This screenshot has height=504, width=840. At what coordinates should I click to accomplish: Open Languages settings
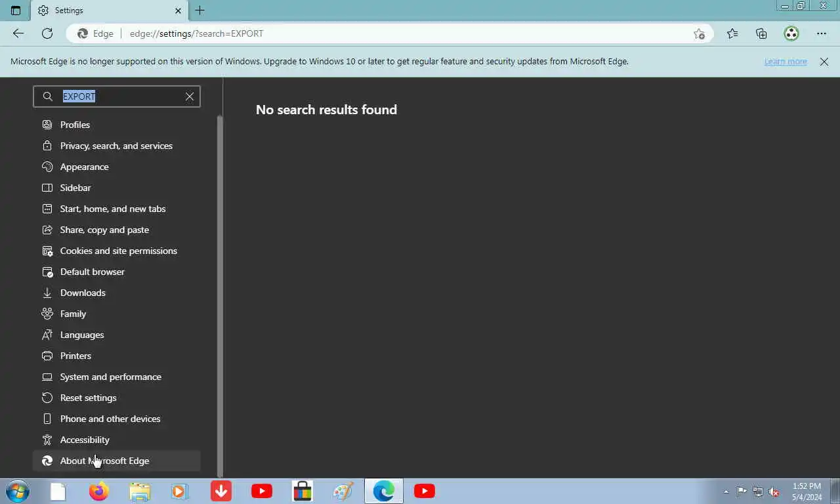pyautogui.click(x=117, y=335)
